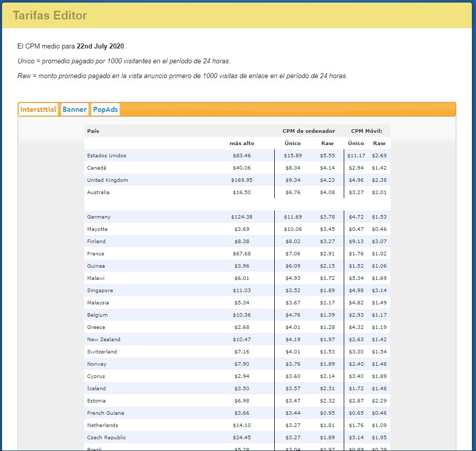
Task: Click the $14.10 Netherlands value
Action: coord(242,425)
